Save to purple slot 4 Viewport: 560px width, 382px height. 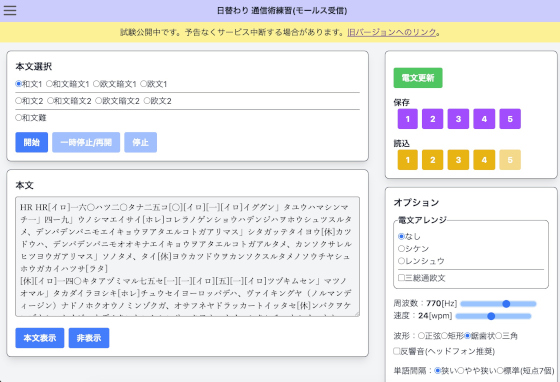pos(484,119)
